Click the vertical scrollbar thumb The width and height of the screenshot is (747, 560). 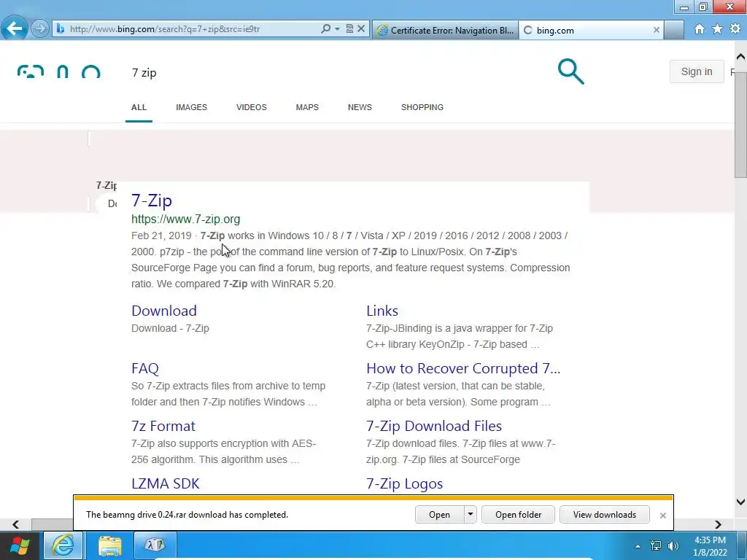(x=740, y=125)
